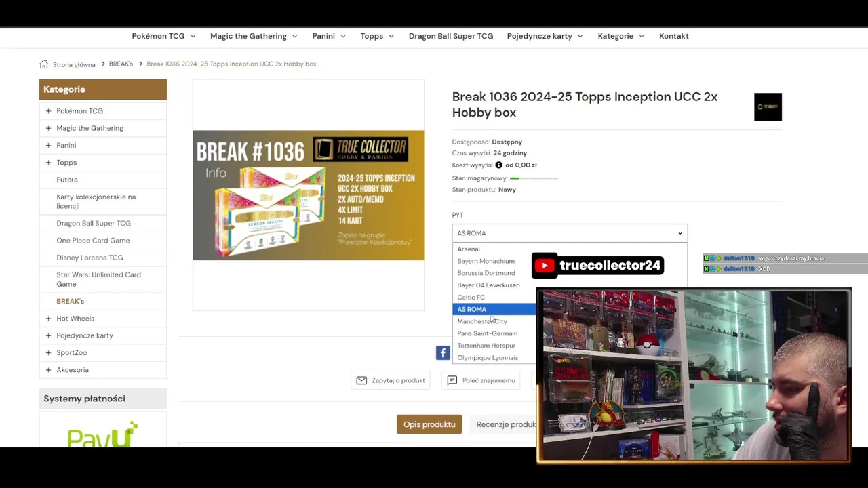This screenshot has width=868, height=488.
Task: Open Pojedyncze karty top menu
Action: (545, 36)
